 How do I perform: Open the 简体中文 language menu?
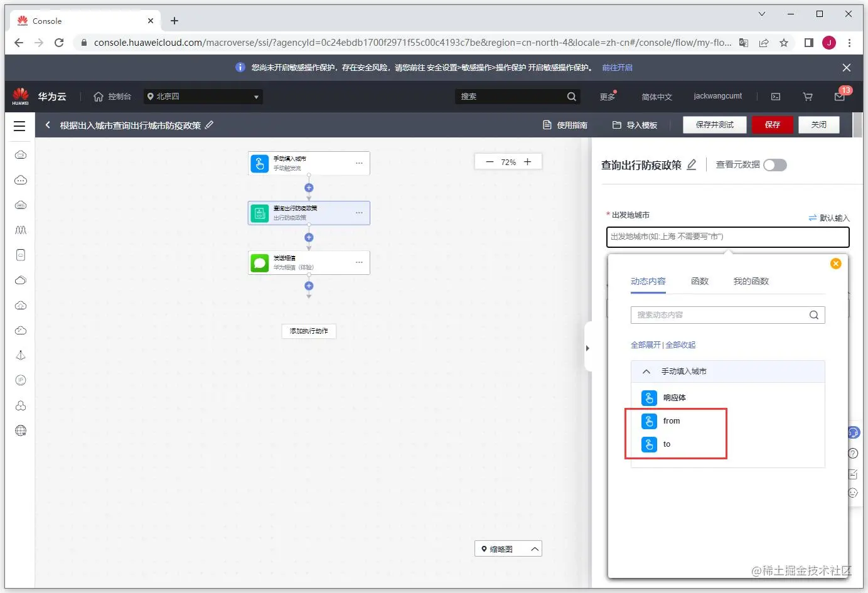tap(656, 97)
